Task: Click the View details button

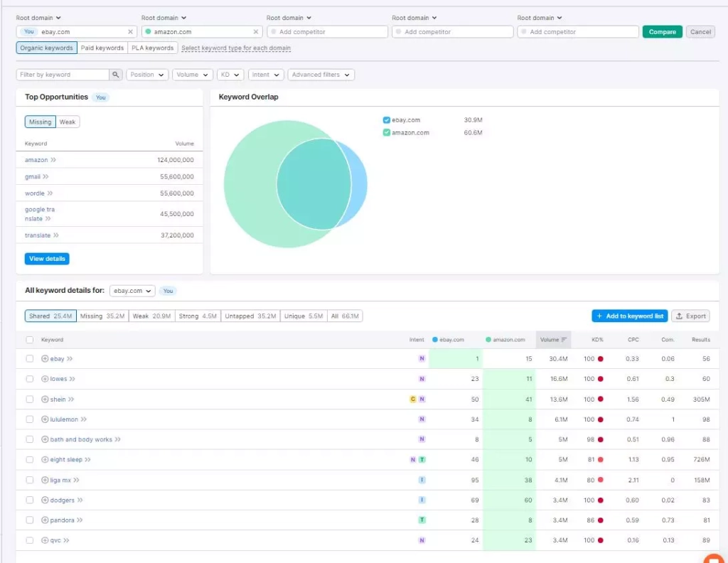Action: tap(47, 259)
